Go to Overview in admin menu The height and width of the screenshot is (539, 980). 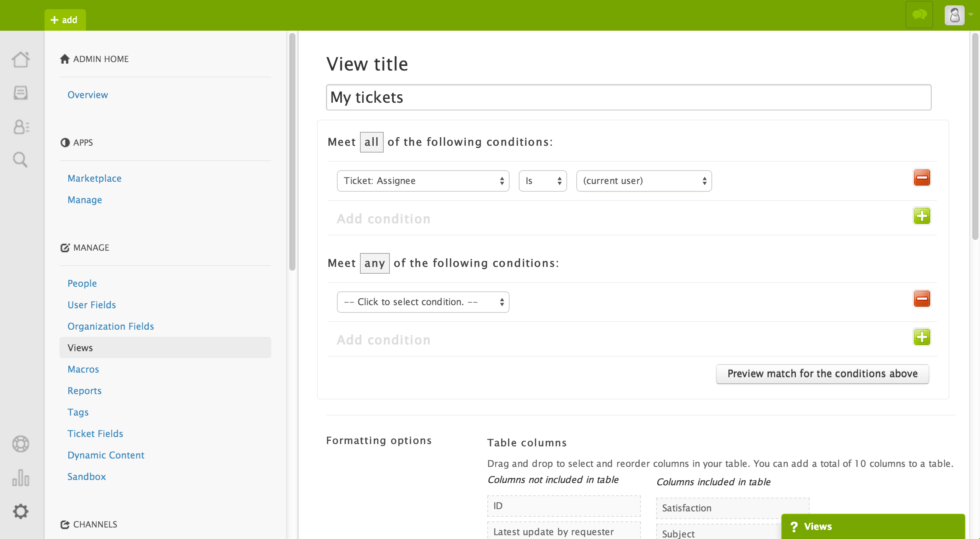[87, 95]
